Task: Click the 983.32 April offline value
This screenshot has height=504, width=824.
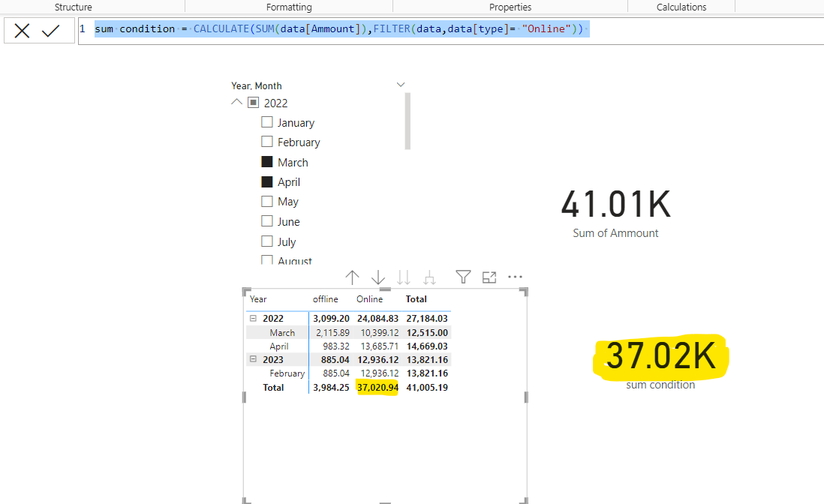Action: [x=336, y=346]
